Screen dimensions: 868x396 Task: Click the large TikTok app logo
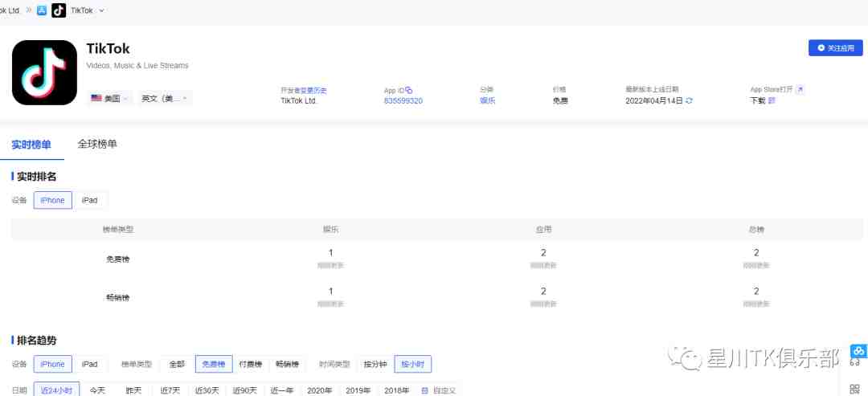[x=44, y=72]
